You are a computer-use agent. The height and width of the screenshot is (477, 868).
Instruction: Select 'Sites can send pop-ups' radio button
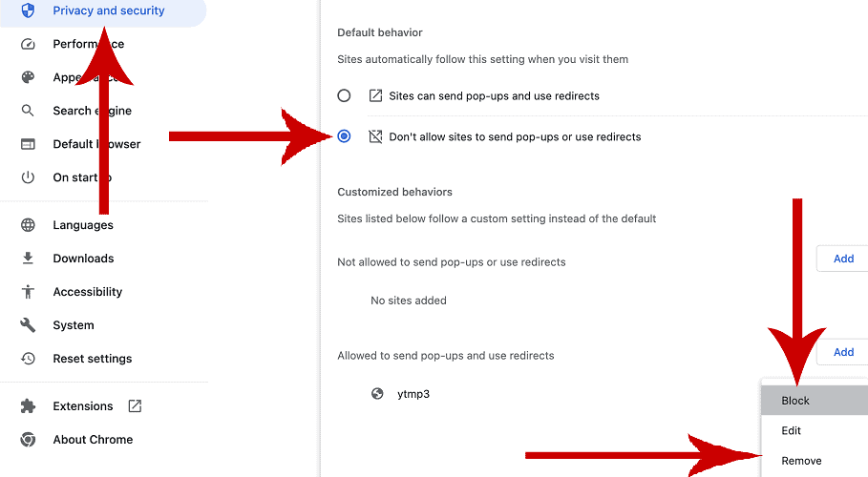point(344,95)
